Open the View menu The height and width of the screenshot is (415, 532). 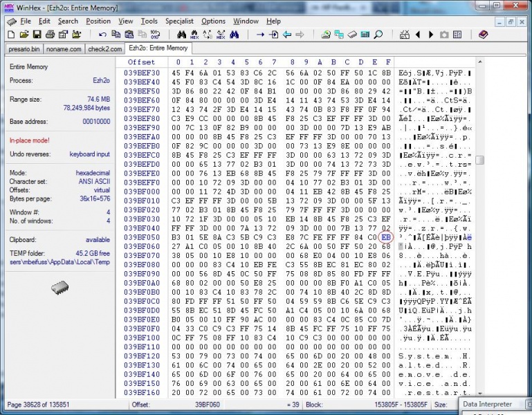(125, 21)
